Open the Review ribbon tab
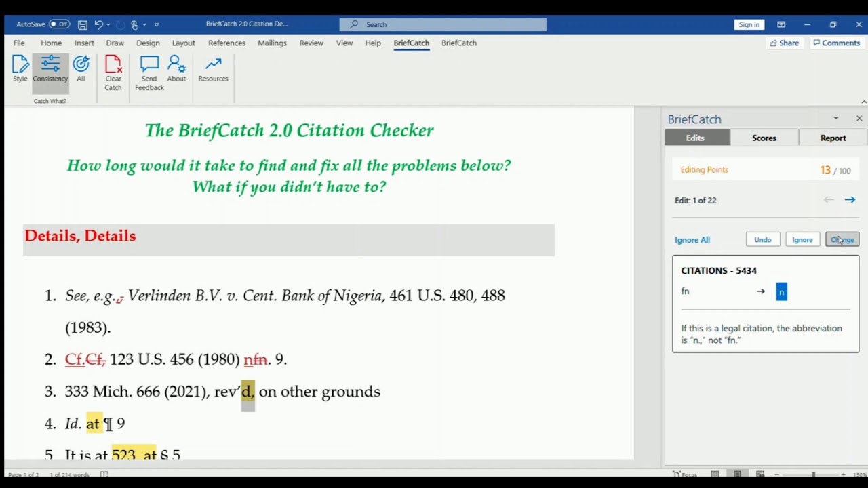The width and height of the screenshot is (868, 488). (311, 43)
